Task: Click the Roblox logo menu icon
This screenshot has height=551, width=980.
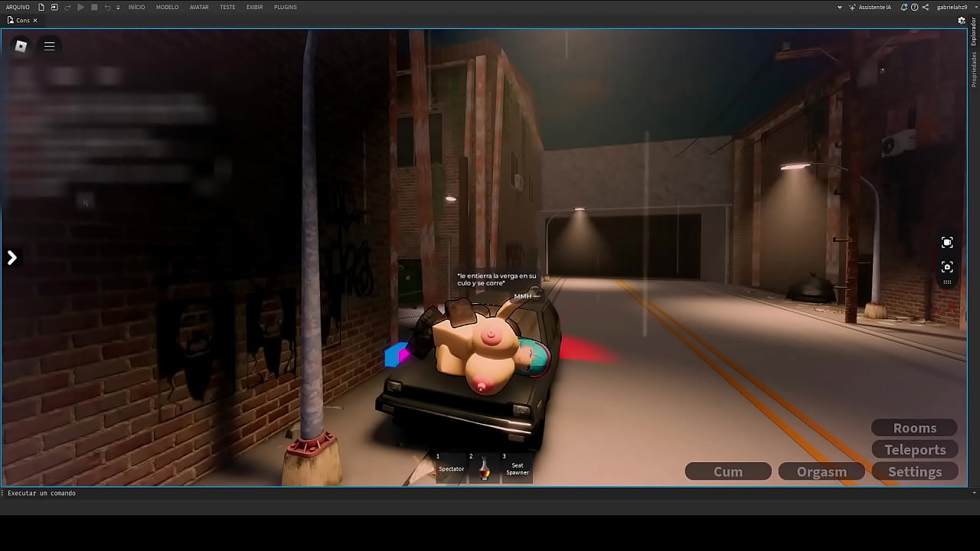Action: click(21, 46)
